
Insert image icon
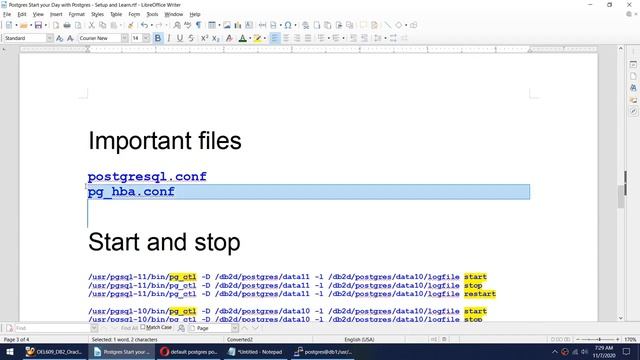tap(227, 25)
